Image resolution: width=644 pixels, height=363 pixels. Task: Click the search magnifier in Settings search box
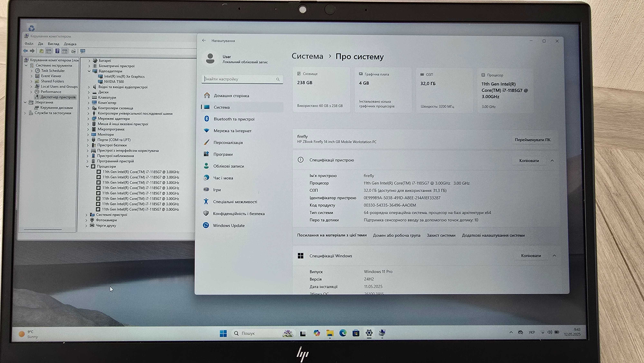pos(278,79)
